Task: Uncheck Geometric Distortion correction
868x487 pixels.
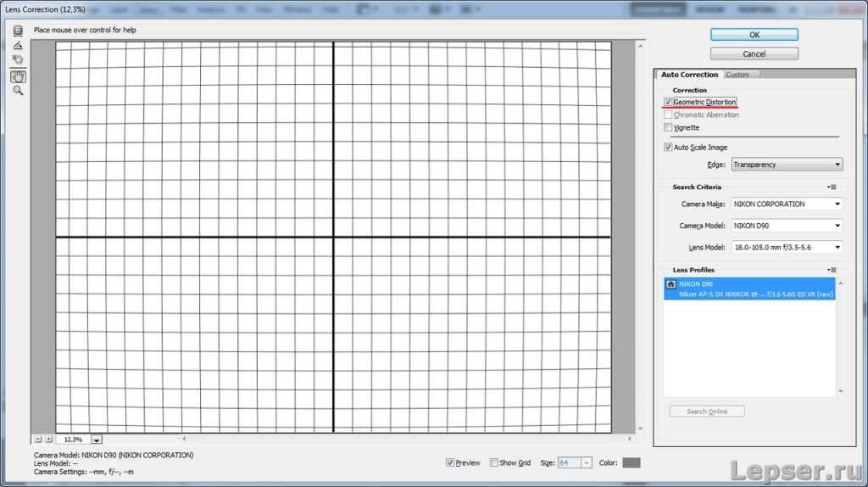Action: [x=669, y=102]
